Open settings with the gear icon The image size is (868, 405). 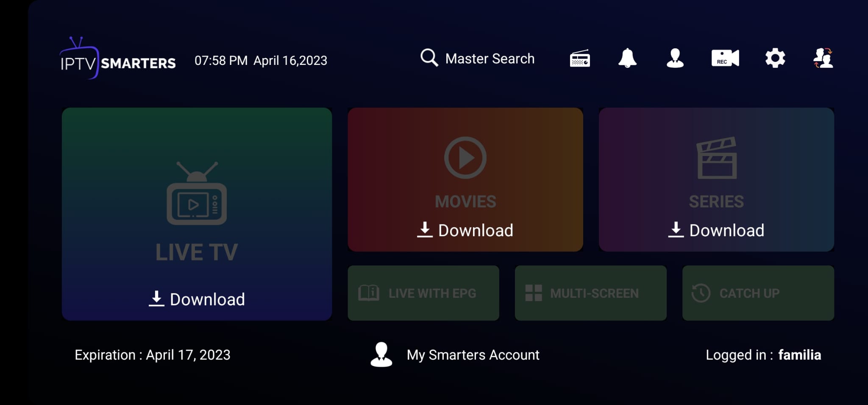[x=775, y=58]
